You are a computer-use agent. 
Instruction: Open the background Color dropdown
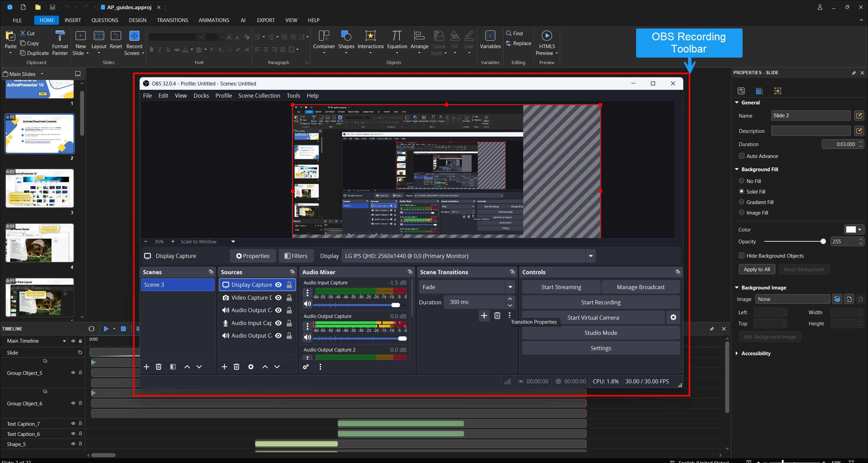(x=860, y=229)
